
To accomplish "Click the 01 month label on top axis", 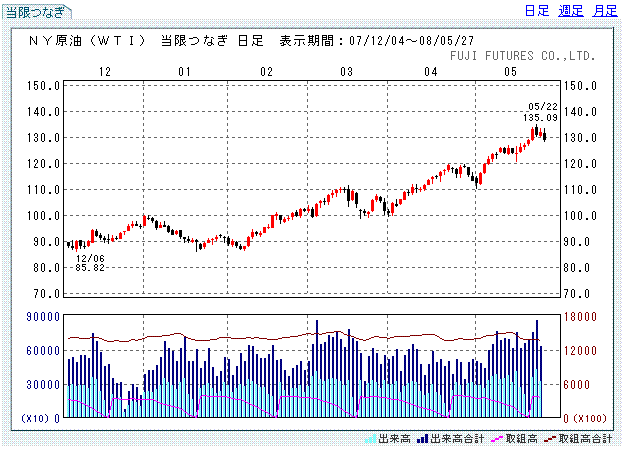I will tap(184, 73).
